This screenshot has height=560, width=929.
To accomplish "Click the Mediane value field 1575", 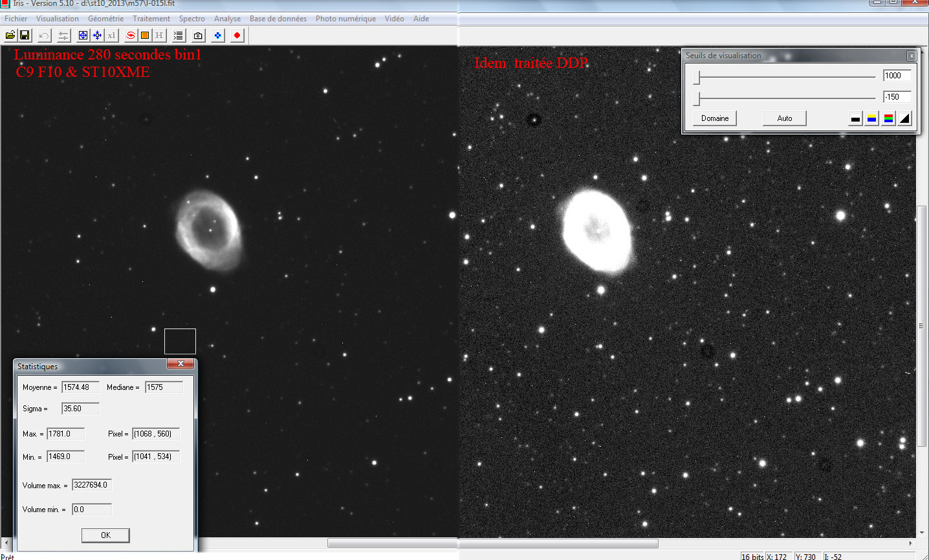I will [x=164, y=387].
